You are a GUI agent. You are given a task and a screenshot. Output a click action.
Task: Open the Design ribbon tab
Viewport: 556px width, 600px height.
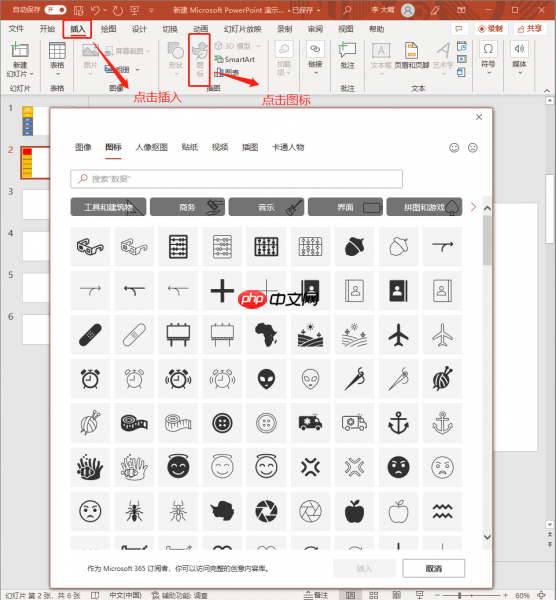pos(139,29)
